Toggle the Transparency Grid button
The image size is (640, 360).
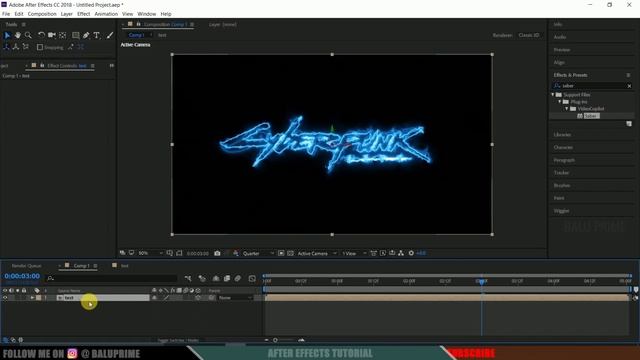click(290, 253)
